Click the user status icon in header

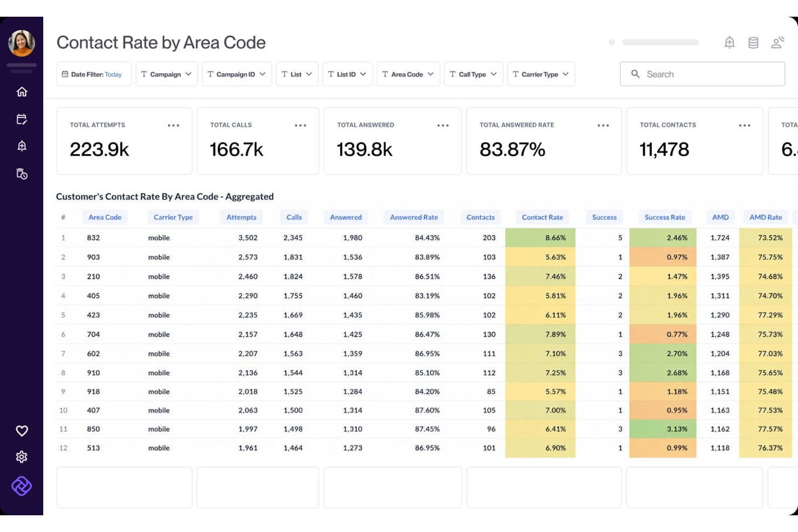778,42
